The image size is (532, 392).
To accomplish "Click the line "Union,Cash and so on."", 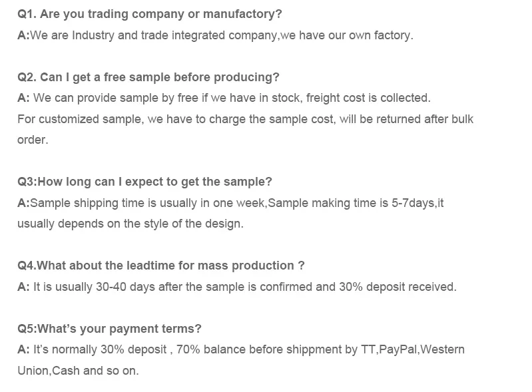I will [x=78, y=371].
